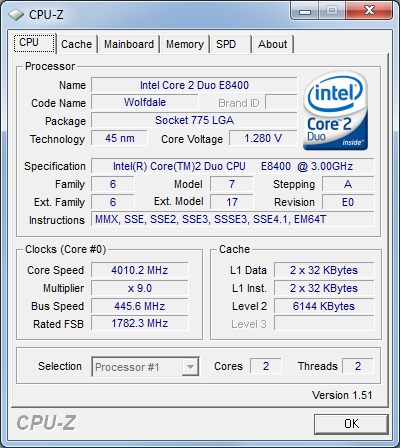
Task: Select the CPU tab
Action: click(x=34, y=43)
